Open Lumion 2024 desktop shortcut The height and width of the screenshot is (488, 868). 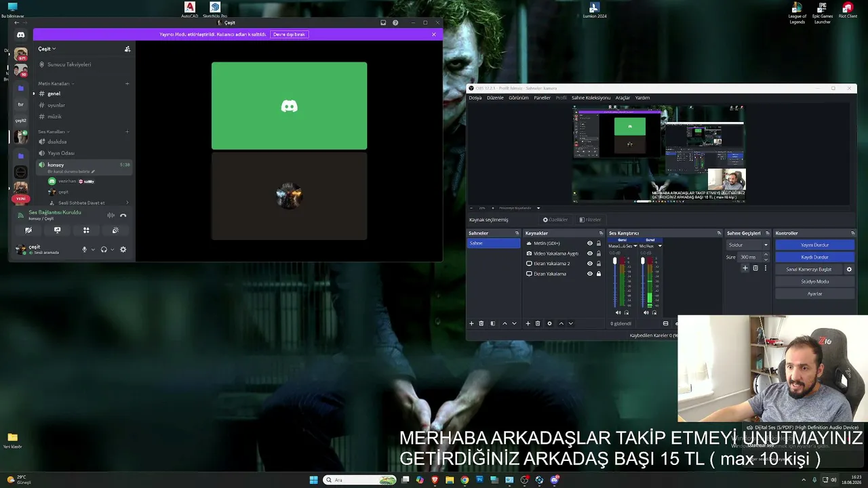594,10
